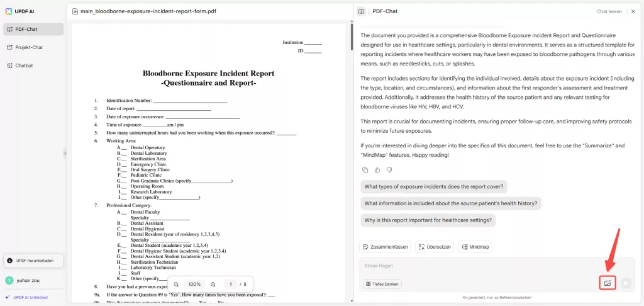Click the PDF file icon beside the filename
This screenshot has width=644, height=306.
coord(75,11)
